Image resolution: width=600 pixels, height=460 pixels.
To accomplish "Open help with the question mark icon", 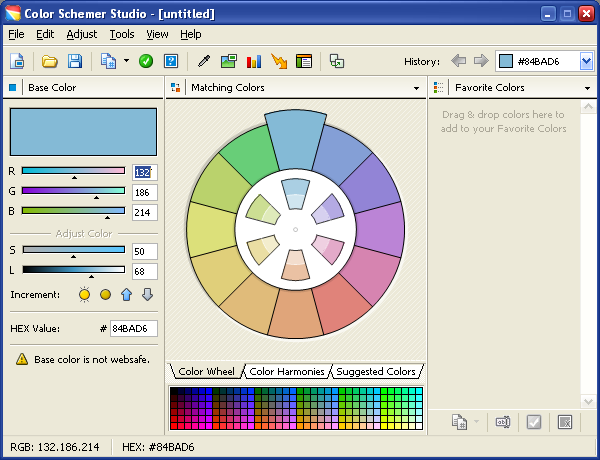I will tap(170, 61).
